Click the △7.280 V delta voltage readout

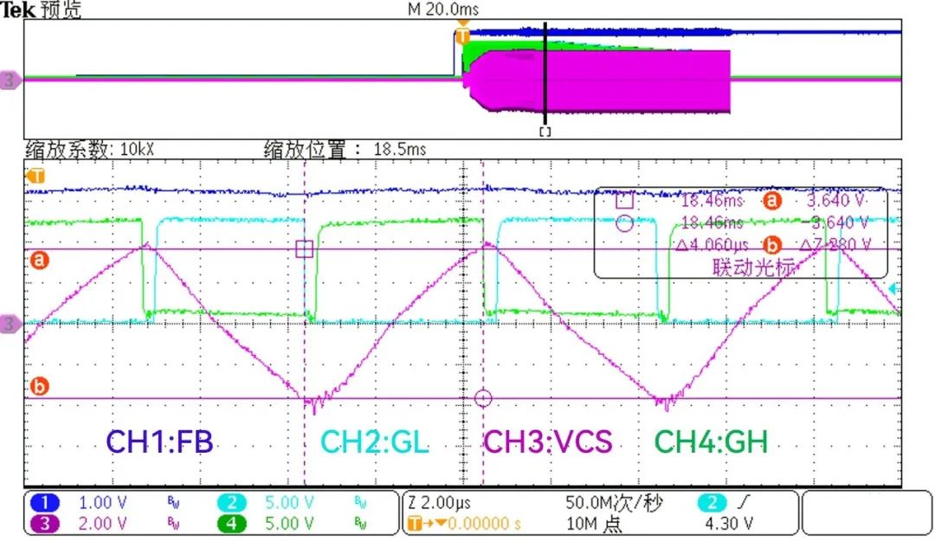[x=835, y=244]
